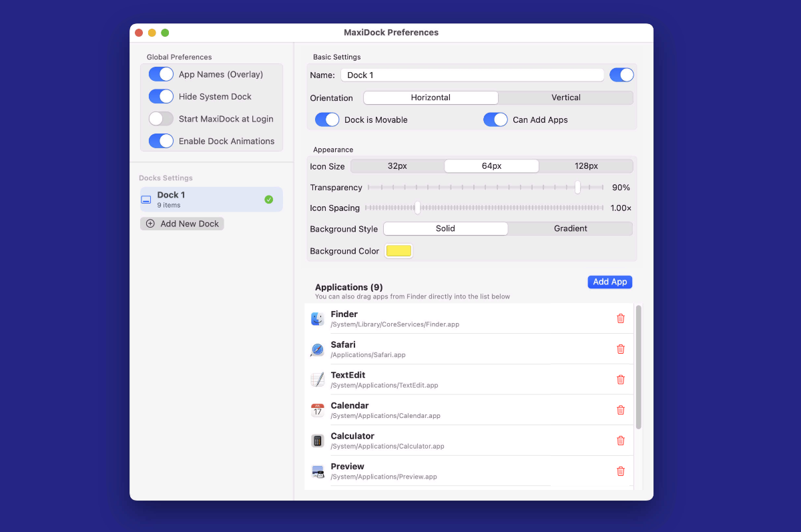Open the yellow Background Color swatch
The height and width of the screenshot is (532, 801).
click(x=399, y=251)
